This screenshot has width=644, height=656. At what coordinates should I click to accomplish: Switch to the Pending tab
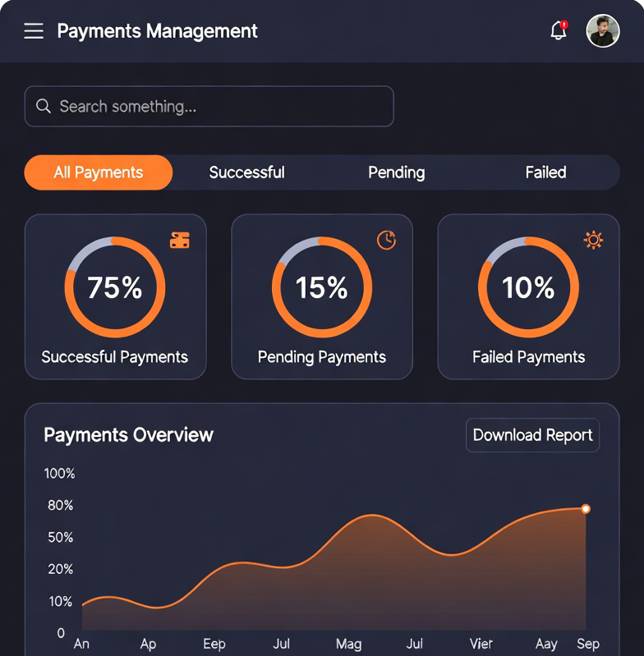[396, 172]
